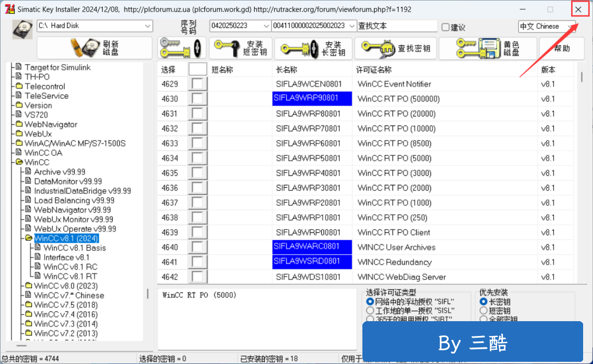Click the document icon beside WebUx Monitor v99.99
Image resolution: width=593 pixels, height=364 pixels.
click(x=28, y=219)
